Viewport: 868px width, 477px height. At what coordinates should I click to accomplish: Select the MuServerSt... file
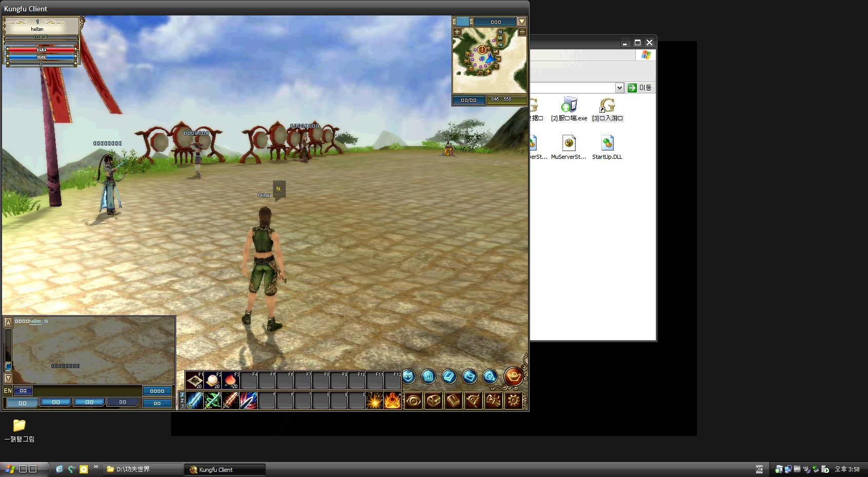point(569,148)
